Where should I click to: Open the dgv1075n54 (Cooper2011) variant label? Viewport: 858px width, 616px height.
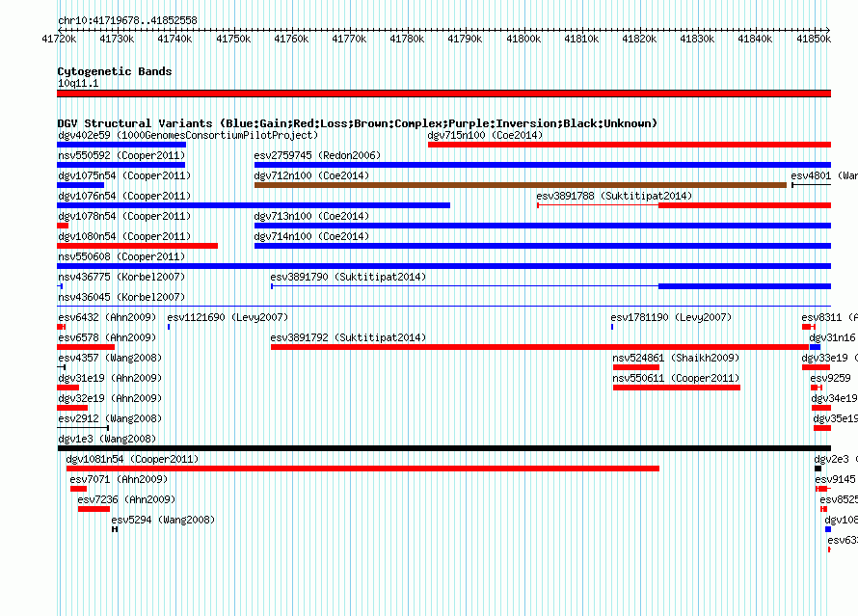point(124,175)
